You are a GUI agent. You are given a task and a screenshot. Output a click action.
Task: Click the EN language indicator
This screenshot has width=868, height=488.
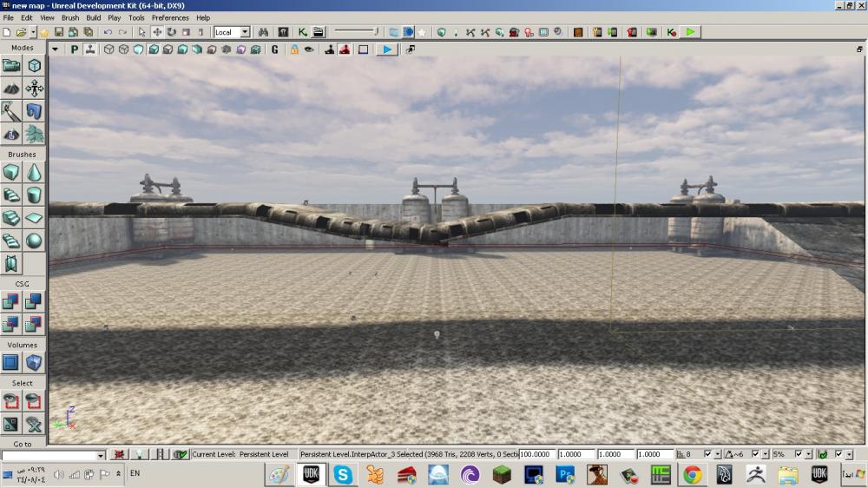click(x=135, y=473)
